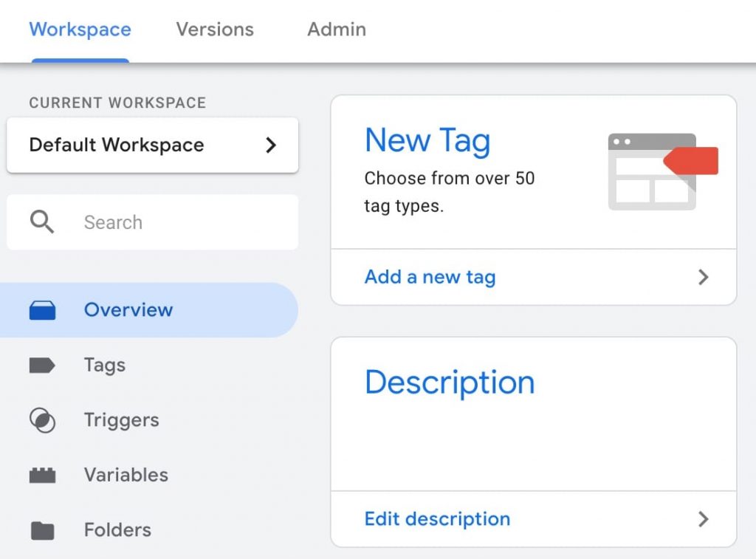Open Edit description

(x=436, y=519)
